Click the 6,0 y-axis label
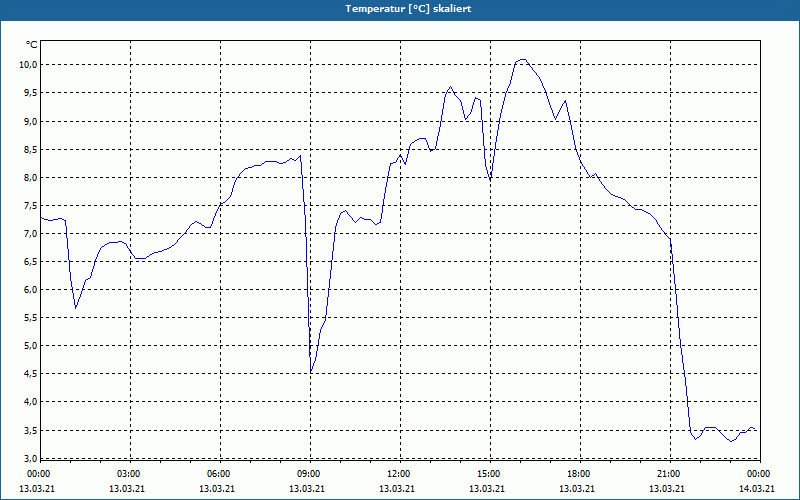The width and height of the screenshot is (800, 500). [x=30, y=290]
